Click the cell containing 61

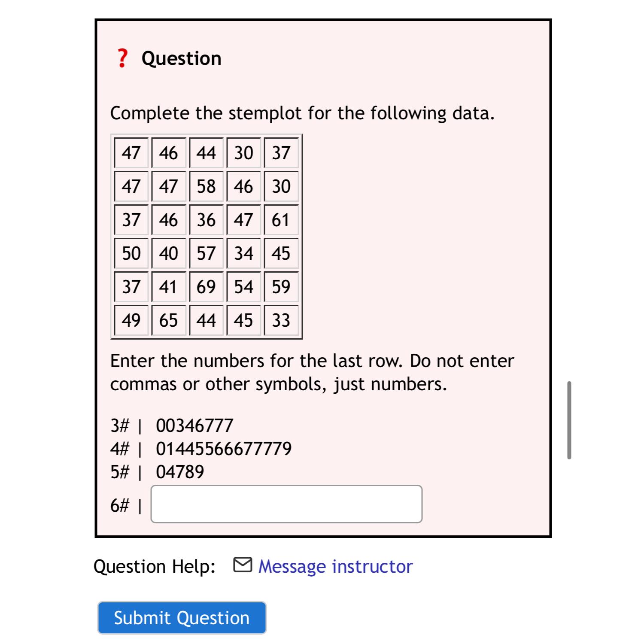282,220
